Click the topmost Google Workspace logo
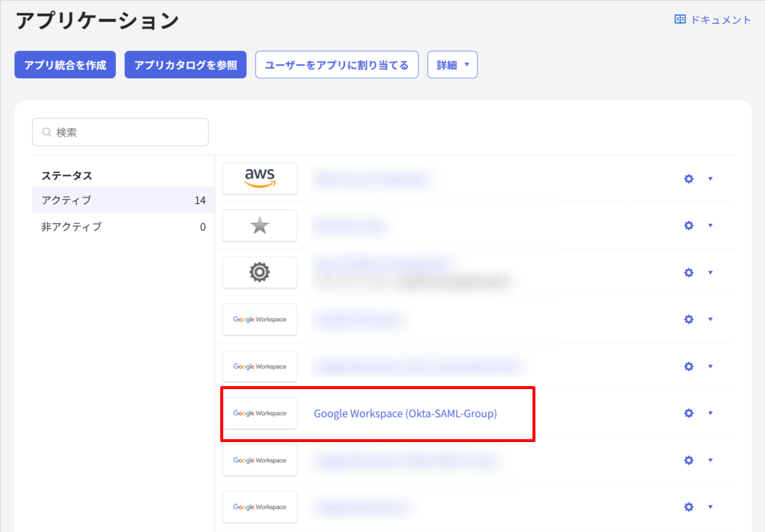Image resolution: width=765 pixels, height=532 pixels. [260, 319]
